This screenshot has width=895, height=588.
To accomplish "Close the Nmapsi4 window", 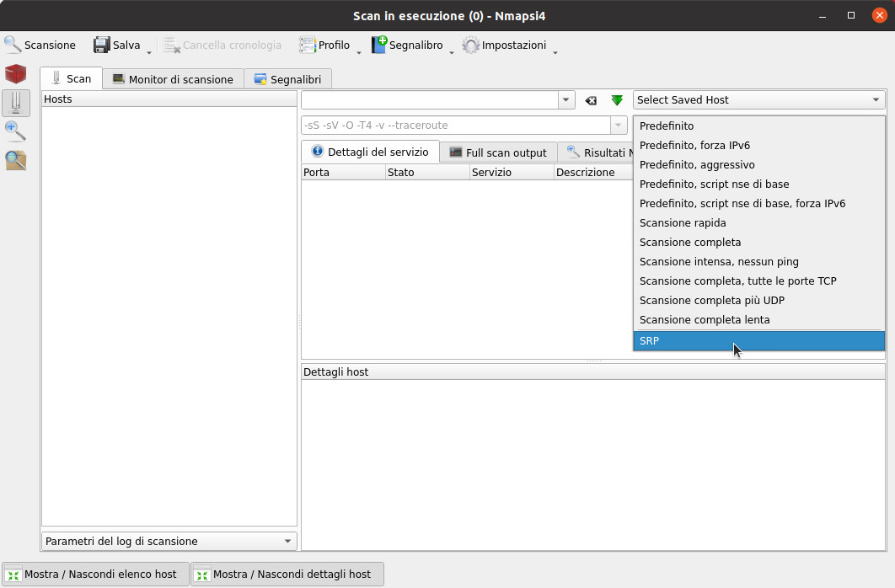I will pyautogui.click(x=880, y=15).
